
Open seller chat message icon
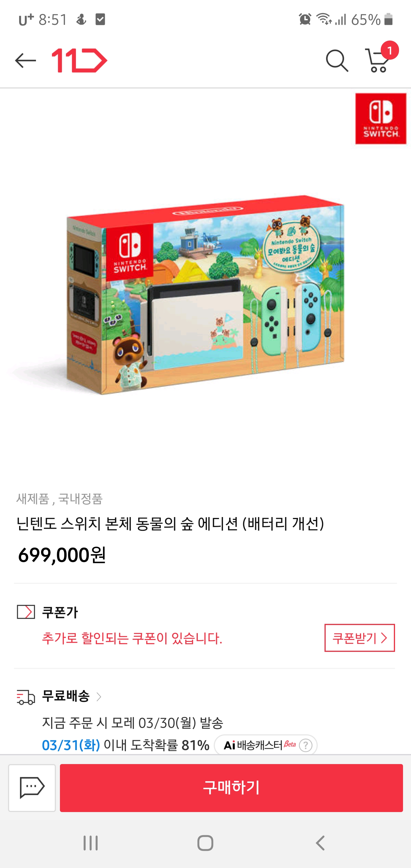pyautogui.click(x=32, y=788)
